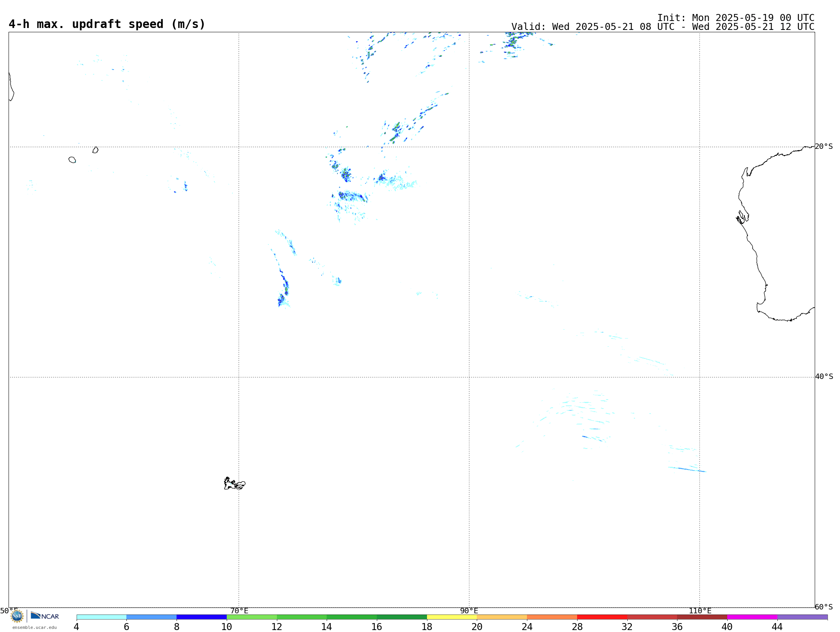This screenshot has width=840, height=632.
Task: Pick the green 12–14 m/s swatch
Action: point(302,617)
